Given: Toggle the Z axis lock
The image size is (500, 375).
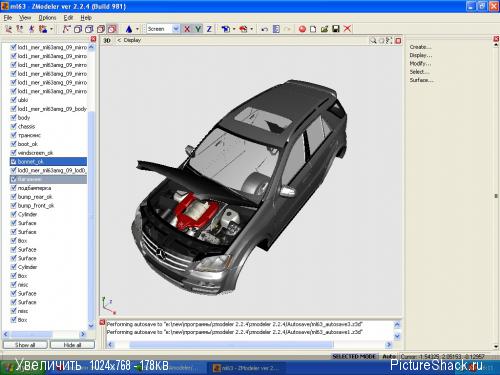Looking at the screenshot, I should tap(209, 29).
